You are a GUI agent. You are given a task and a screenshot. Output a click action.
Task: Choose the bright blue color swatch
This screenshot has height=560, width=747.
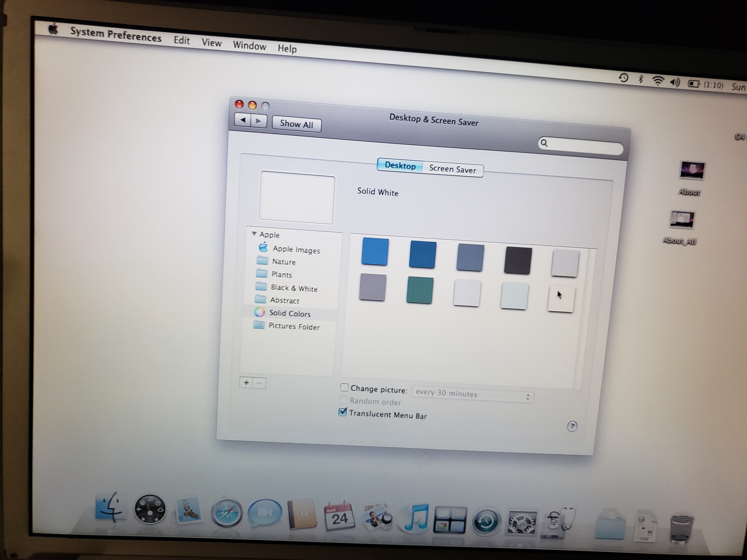point(375,251)
